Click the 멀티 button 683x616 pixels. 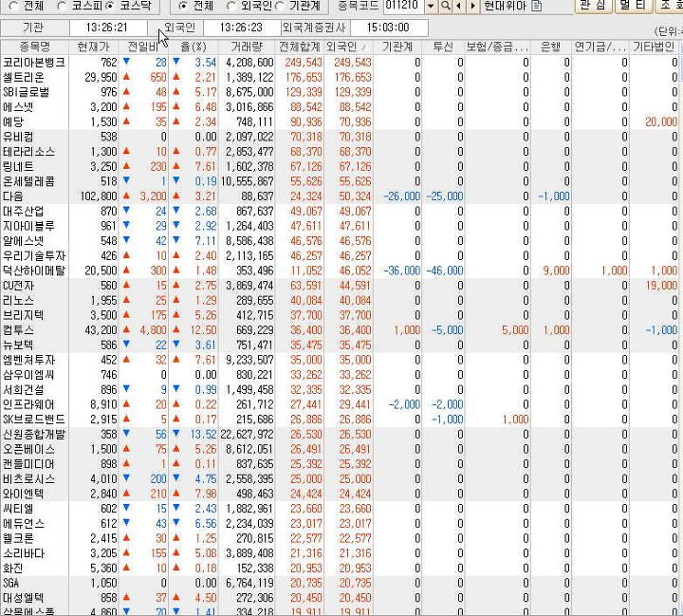(x=634, y=6)
